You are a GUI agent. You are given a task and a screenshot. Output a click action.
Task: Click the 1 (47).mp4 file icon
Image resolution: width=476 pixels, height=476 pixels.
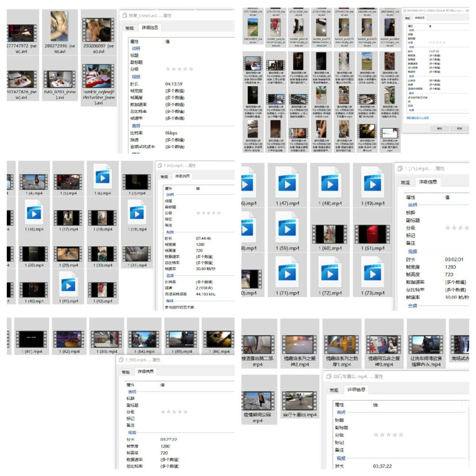287,182
